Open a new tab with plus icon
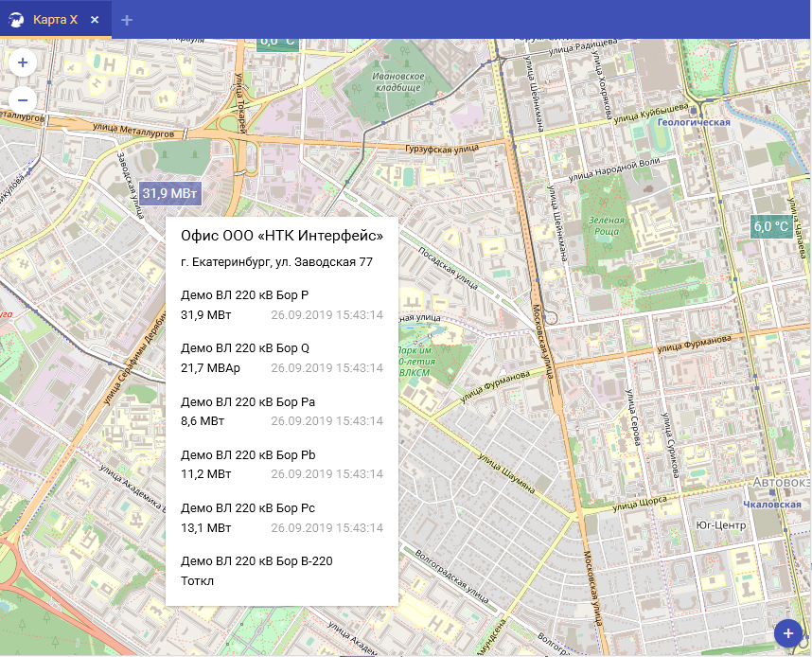This screenshot has width=812, height=657. point(127,20)
